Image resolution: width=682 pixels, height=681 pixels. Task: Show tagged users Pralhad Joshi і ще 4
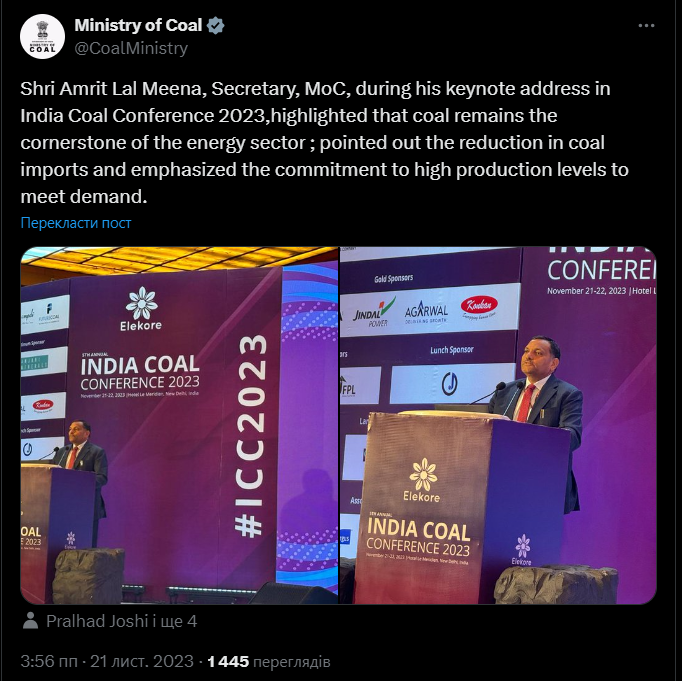[121, 621]
